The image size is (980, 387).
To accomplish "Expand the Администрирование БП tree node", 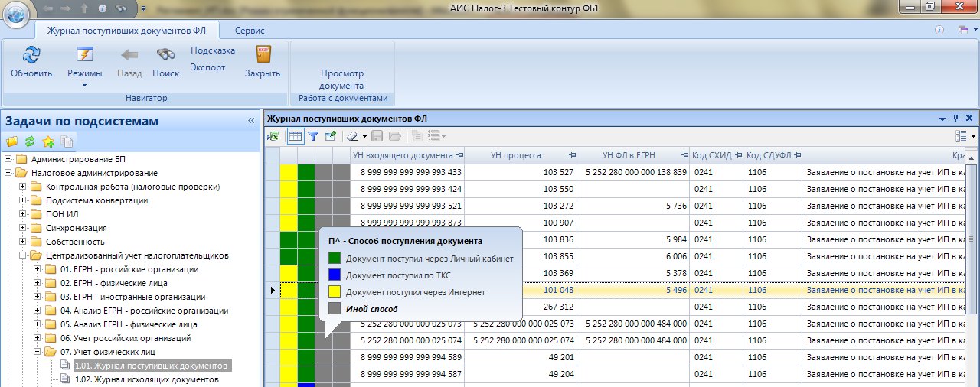I will pyautogui.click(x=9, y=159).
